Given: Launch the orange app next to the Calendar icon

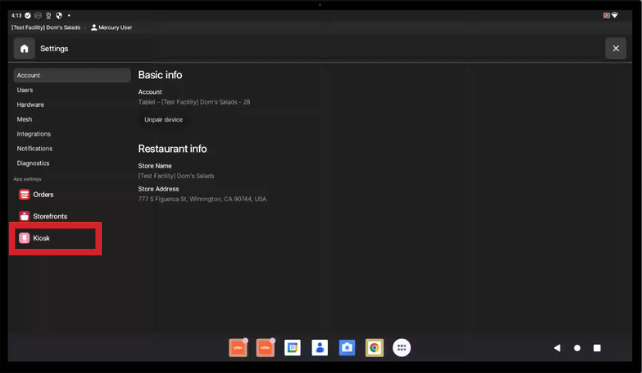Looking at the screenshot, I should 265,348.
